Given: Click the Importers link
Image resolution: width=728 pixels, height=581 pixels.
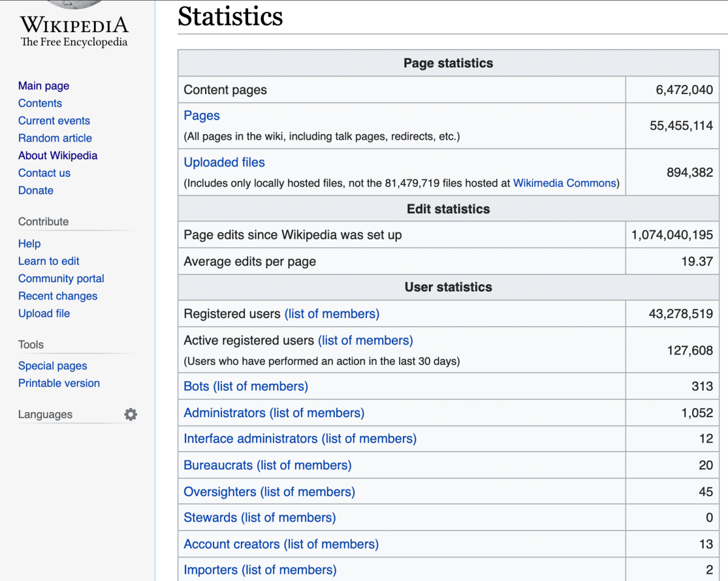Looking at the screenshot, I should (211, 569).
